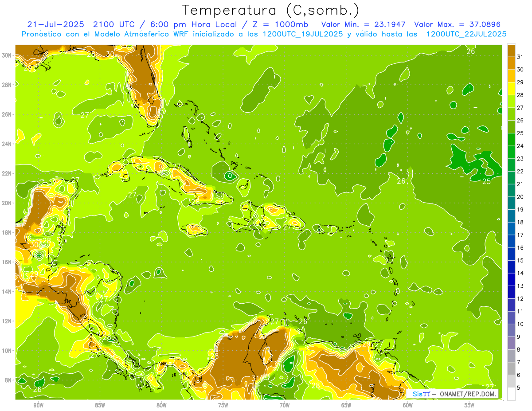Click the white legend swatch below value 5

point(511,394)
